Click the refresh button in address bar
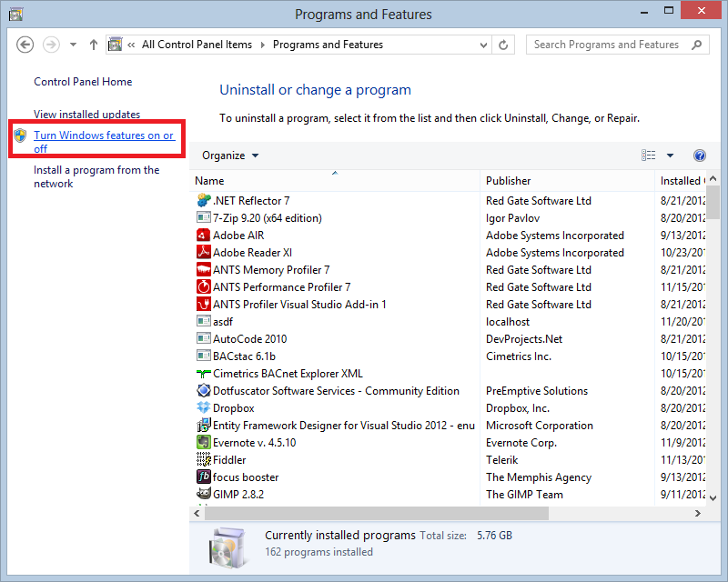The height and width of the screenshot is (582, 728). click(504, 45)
